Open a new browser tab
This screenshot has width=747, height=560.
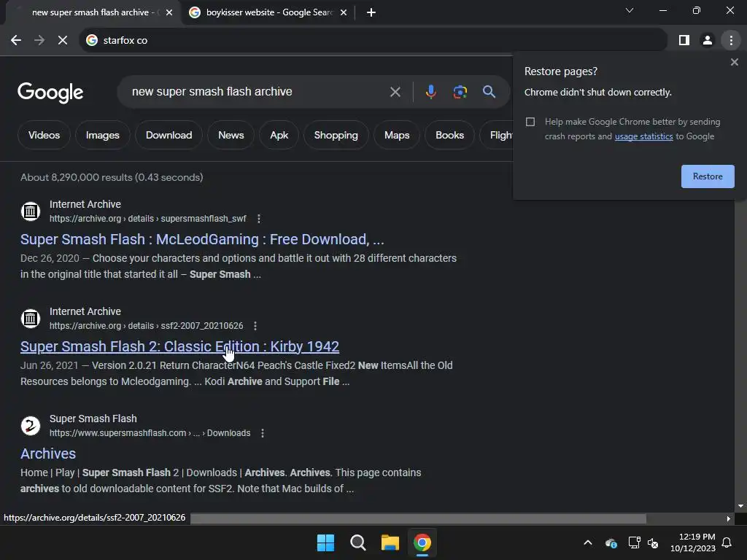click(371, 12)
